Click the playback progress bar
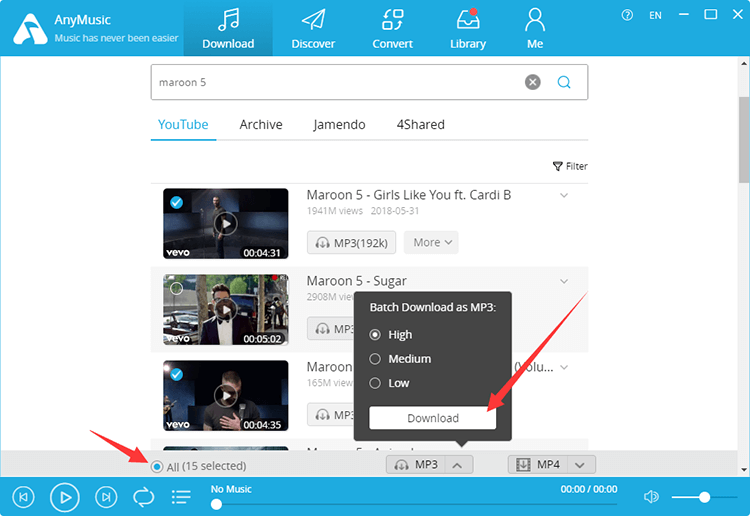 click(414, 504)
